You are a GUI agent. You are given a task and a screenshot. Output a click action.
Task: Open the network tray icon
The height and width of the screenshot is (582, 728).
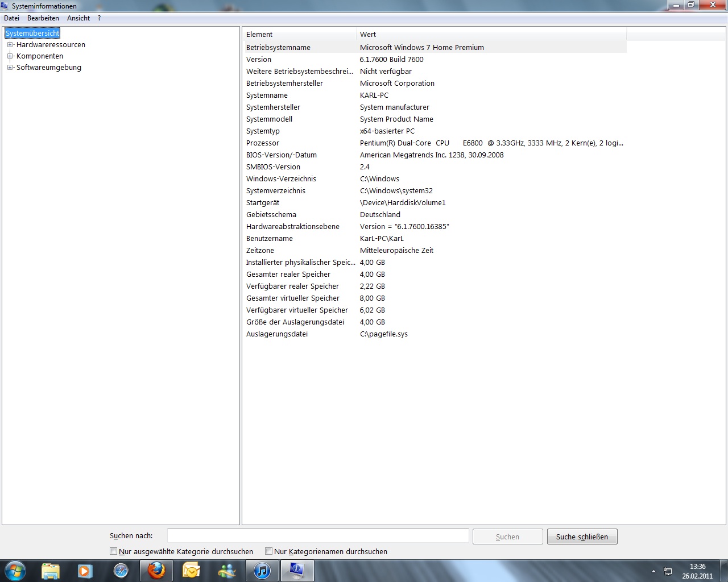(668, 571)
